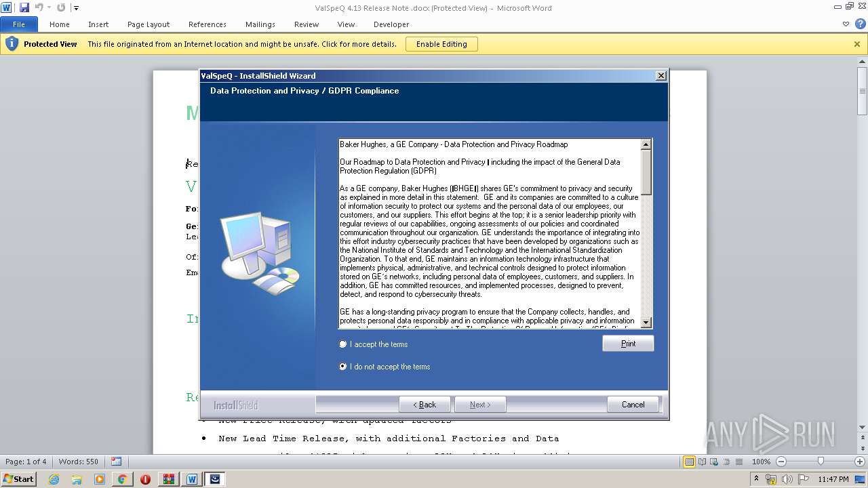Select 'I accept the terms' radio button

(343, 344)
